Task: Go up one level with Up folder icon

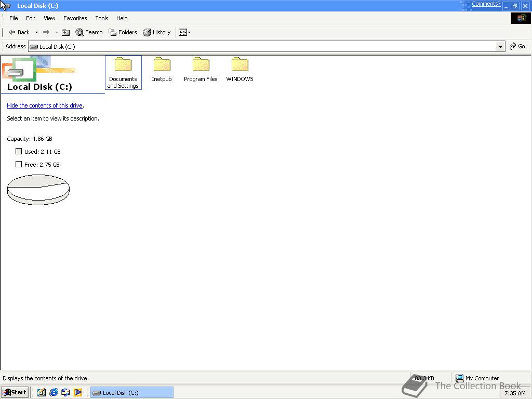Action: [x=65, y=32]
